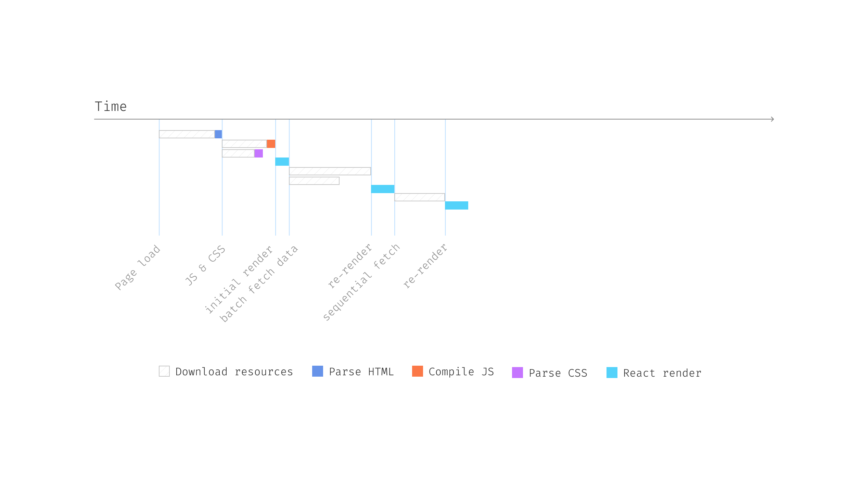868x478 pixels.
Task: Click the cyan bar at initial render marker
Action: click(x=282, y=162)
